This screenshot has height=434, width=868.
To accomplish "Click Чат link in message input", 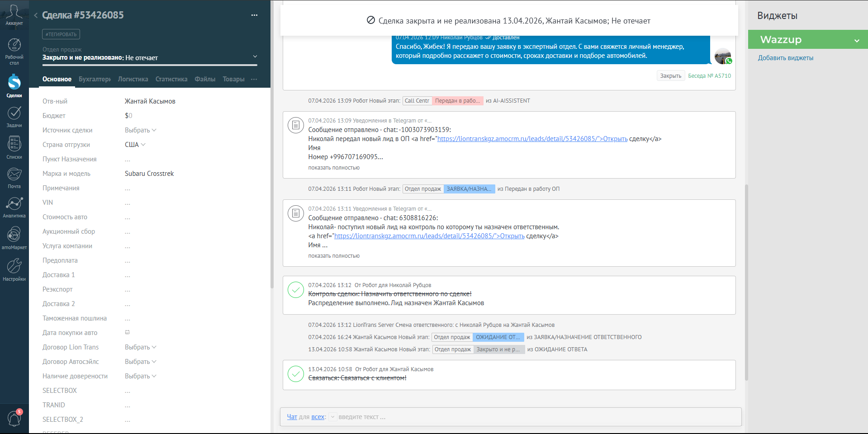I will [x=292, y=417].
